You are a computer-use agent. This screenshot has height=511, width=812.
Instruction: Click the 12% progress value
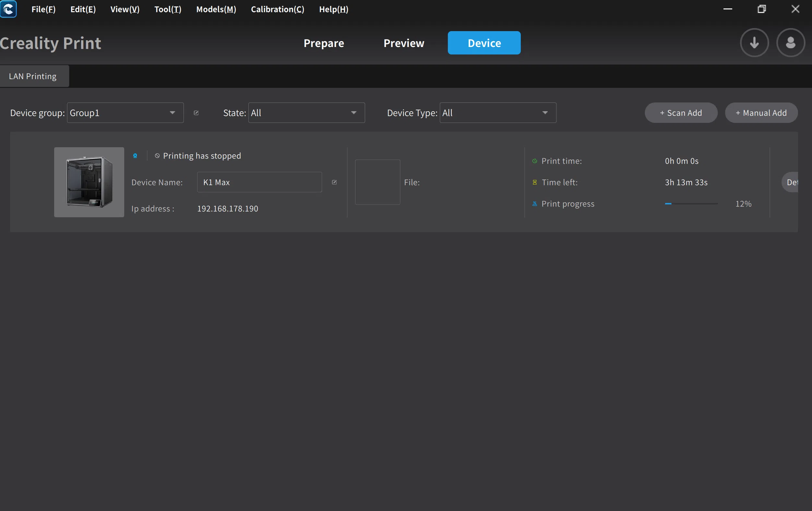(x=743, y=204)
